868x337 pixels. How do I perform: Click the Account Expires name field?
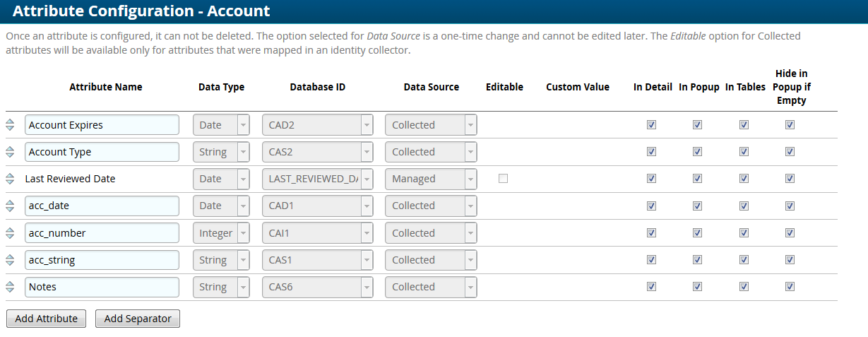102,125
